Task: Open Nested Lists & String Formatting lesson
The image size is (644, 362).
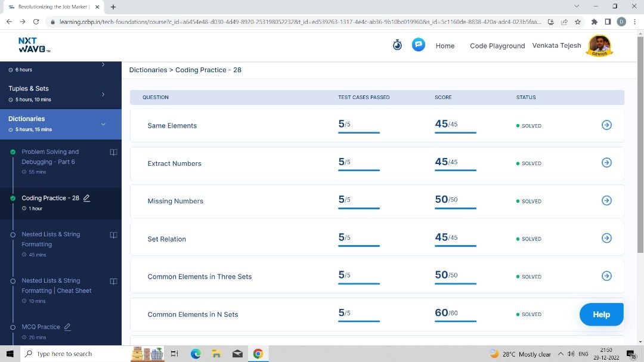Action: [x=51, y=239]
